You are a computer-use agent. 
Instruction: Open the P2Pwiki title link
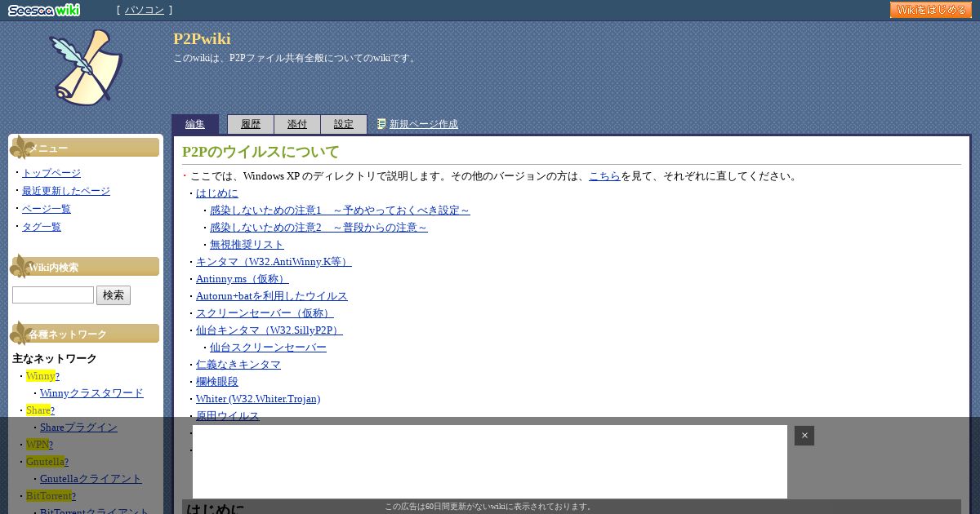point(202,39)
